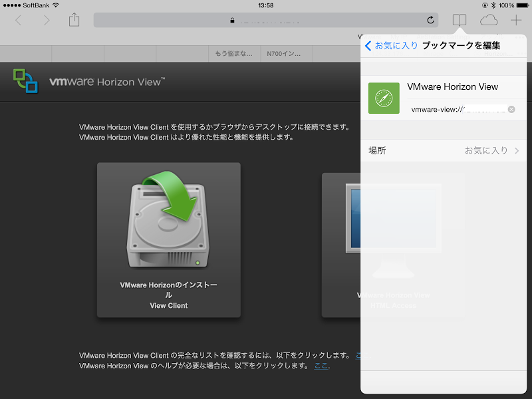This screenshot has width=532, height=399.
Task: Tap the Wi-Fi status icon
Action: click(56, 5)
